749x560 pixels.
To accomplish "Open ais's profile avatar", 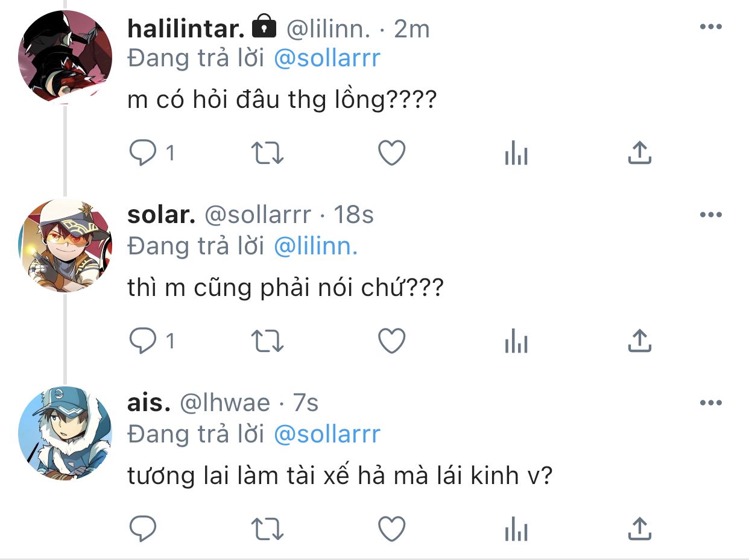I will 65,433.
